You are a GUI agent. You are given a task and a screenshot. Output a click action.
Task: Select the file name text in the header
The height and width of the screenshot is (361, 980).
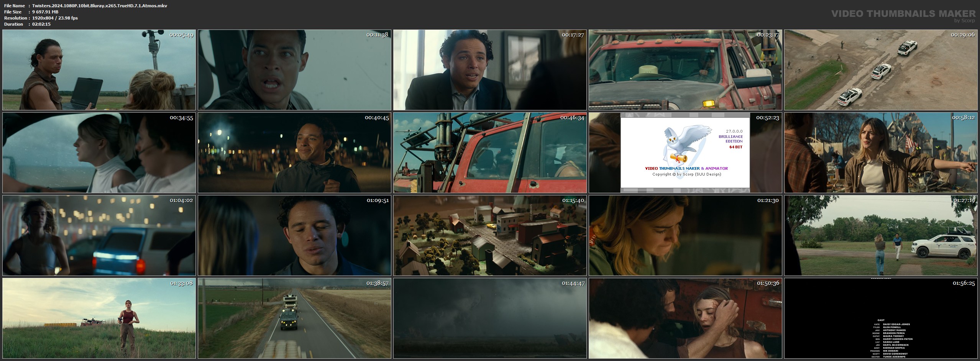click(x=99, y=6)
